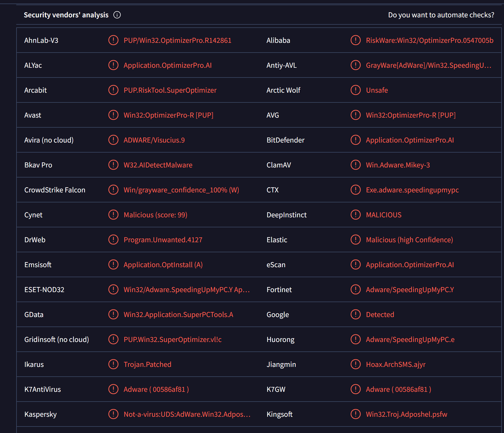Click the Adware/SpeedingUpMyPC.e detection
This screenshot has height=433, width=504.
click(410, 340)
